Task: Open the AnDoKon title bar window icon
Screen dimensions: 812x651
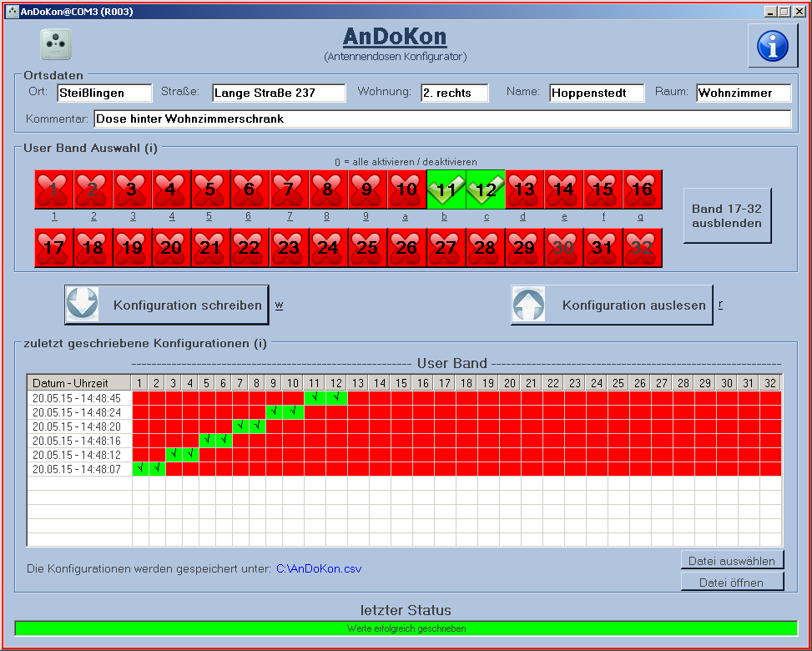Action: (12, 12)
